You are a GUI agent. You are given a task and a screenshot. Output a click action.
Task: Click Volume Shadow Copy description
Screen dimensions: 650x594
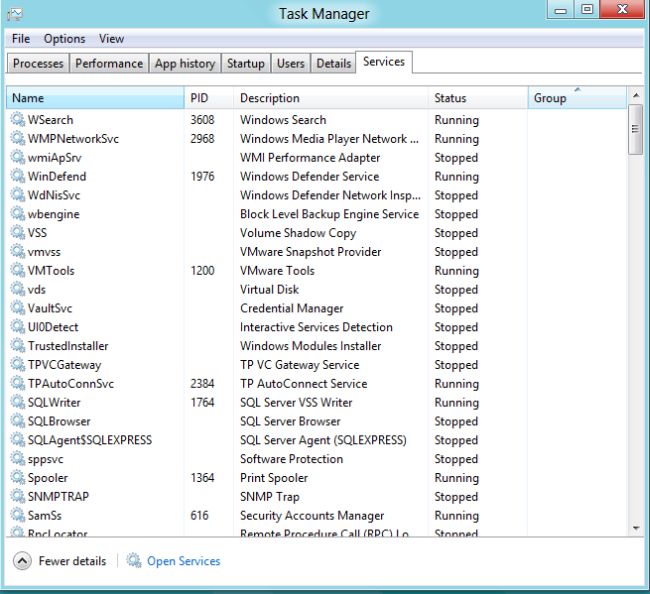pos(298,233)
